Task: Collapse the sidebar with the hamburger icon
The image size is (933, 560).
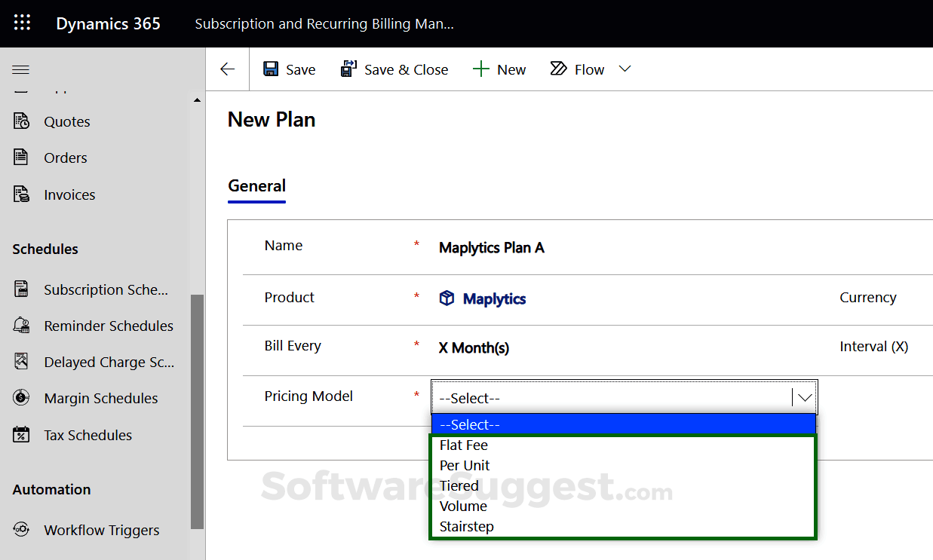Action: pyautogui.click(x=21, y=69)
